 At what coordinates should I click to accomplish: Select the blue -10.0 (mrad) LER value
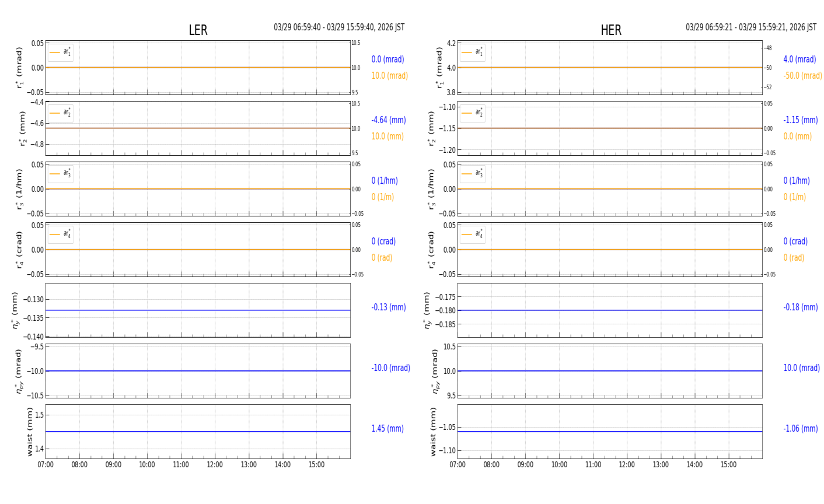[x=390, y=368]
